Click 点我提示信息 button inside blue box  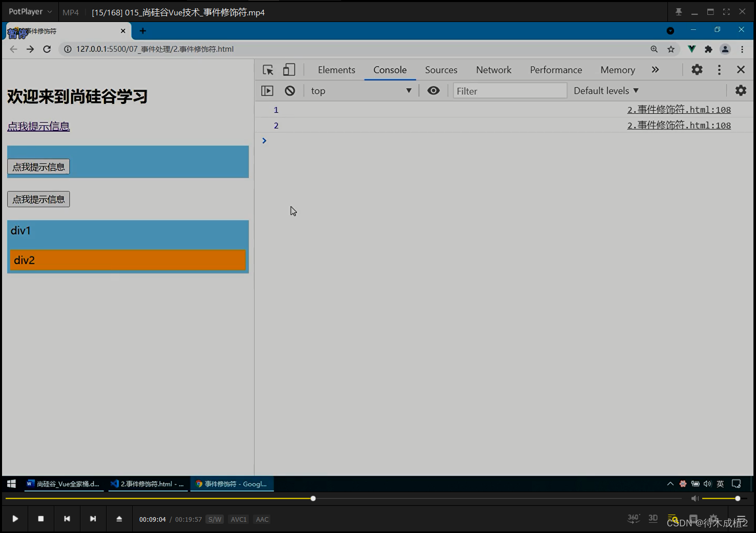tap(38, 167)
